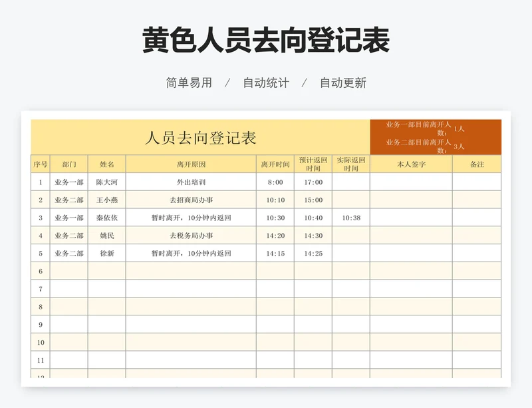
Task: Click expected return time 15:00
Action: click(313, 200)
